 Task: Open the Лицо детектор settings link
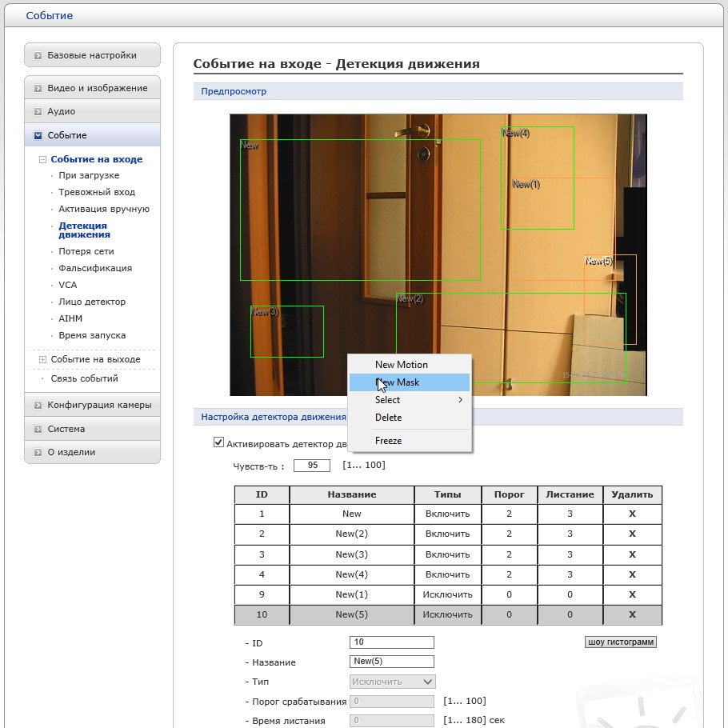click(92, 302)
